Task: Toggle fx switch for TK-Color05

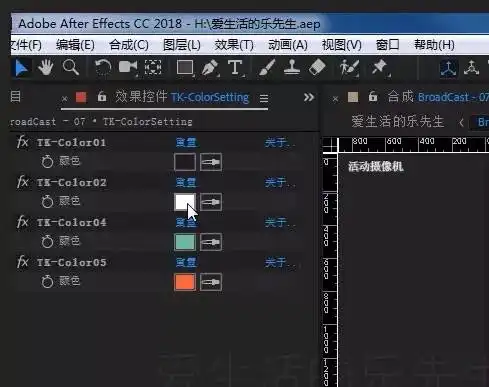Action: pos(22,262)
